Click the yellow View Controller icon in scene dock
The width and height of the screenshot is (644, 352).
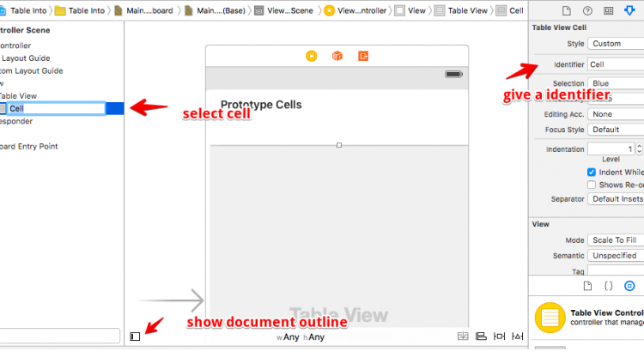pos(311,56)
